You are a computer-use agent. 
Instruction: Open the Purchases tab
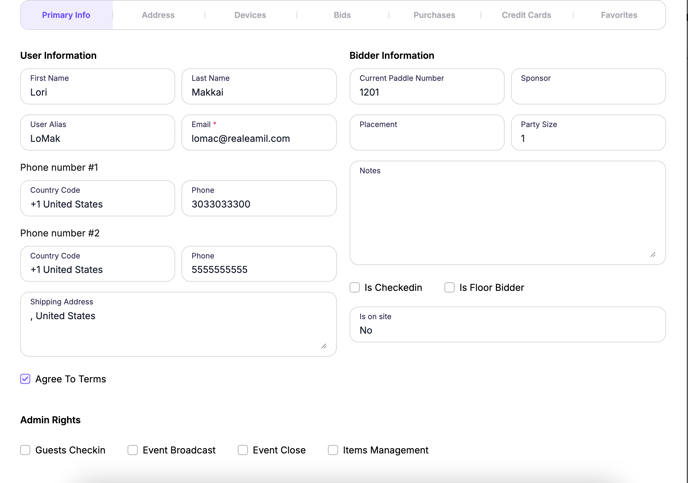coord(434,15)
